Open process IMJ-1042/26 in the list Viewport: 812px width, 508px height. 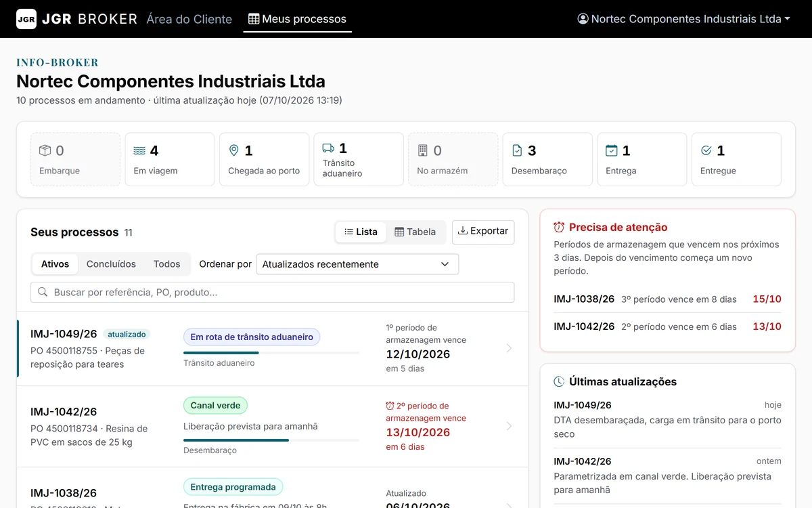click(273, 427)
